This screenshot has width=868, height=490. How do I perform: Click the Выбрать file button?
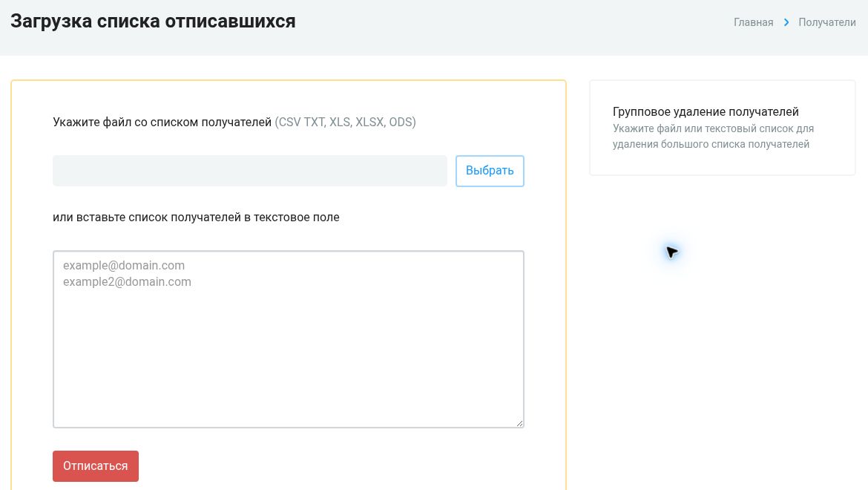490,171
